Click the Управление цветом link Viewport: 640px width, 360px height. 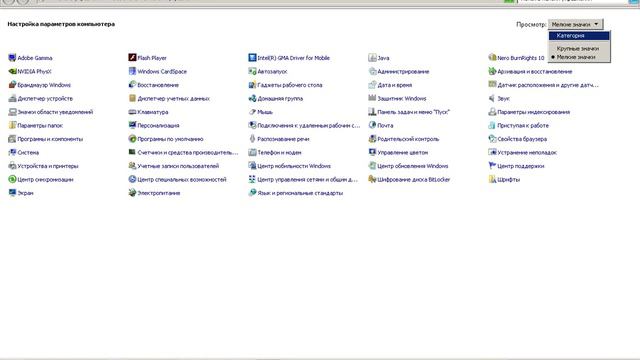click(x=402, y=152)
